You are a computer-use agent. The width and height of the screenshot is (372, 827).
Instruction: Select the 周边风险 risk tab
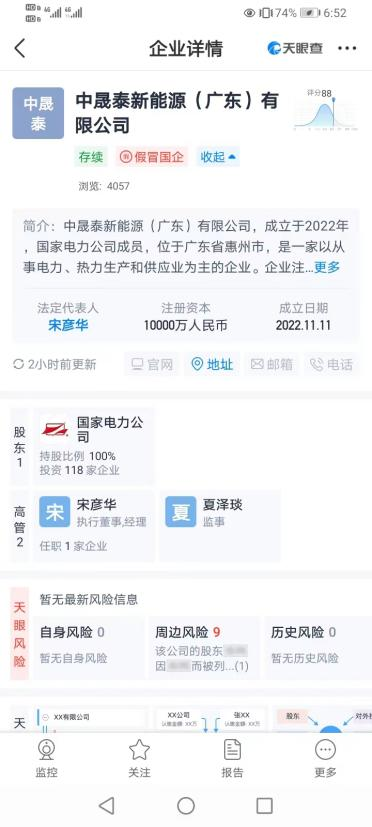[x=204, y=647]
